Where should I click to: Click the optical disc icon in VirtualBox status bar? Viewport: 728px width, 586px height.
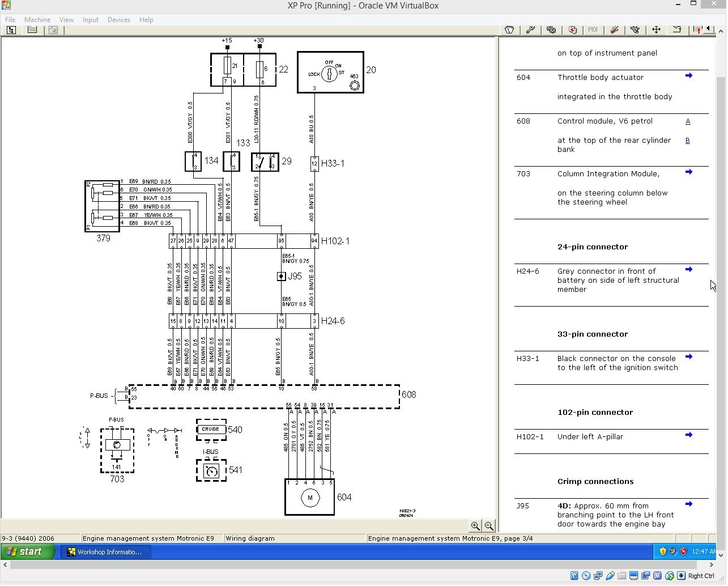[585, 575]
